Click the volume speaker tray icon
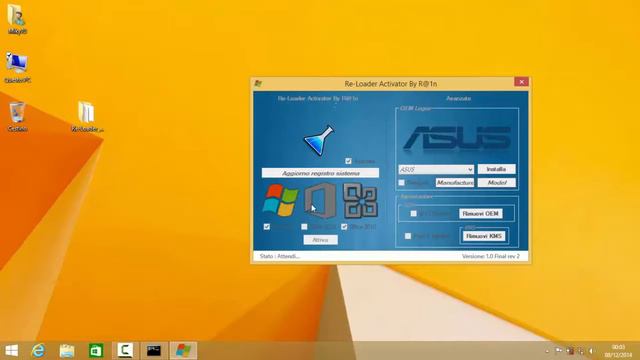The height and width of the screenshot is (360, 640). (591, 351)
